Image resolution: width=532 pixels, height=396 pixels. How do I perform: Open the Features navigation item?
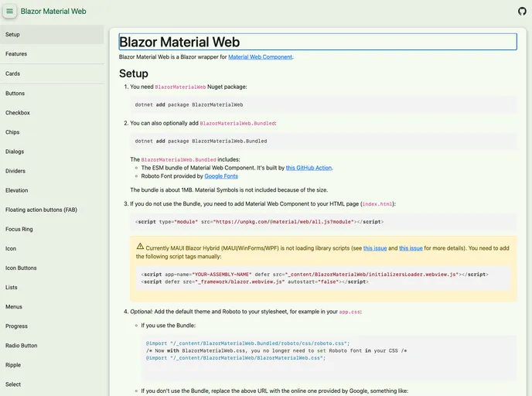(16, 54)
